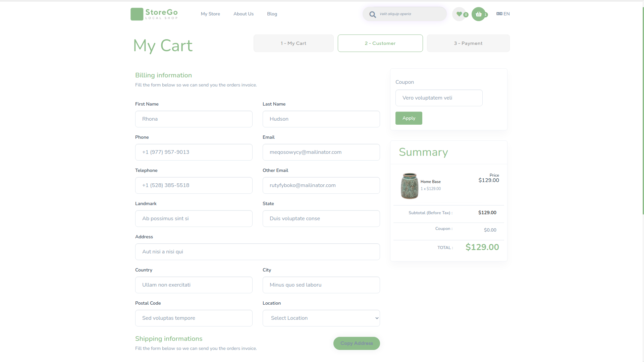
Task: Click into the First Name field
Action: 194,119
